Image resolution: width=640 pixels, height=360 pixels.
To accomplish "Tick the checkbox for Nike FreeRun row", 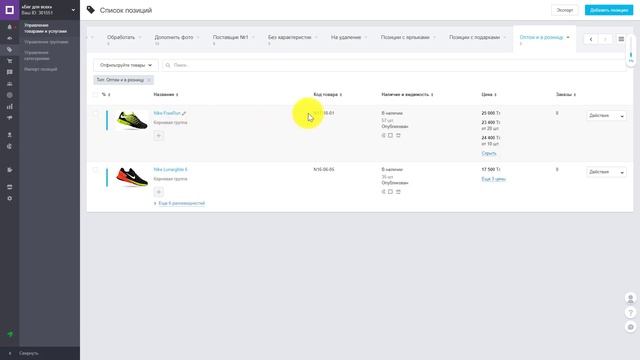I will coord(95,113).
